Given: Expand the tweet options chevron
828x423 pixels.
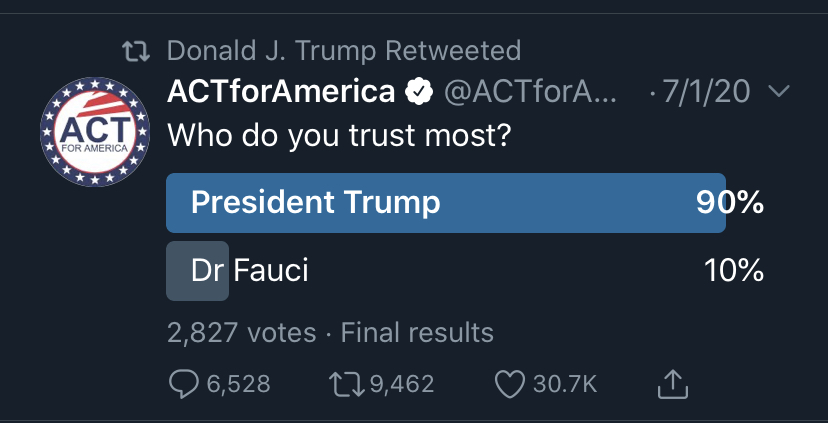Looking at the screenshot, I should coord(778,91).
